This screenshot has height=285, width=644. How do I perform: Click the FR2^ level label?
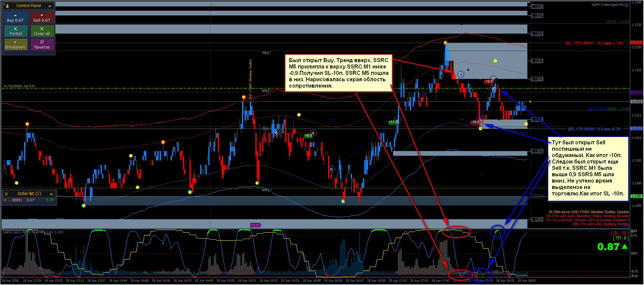click(267, 53)
